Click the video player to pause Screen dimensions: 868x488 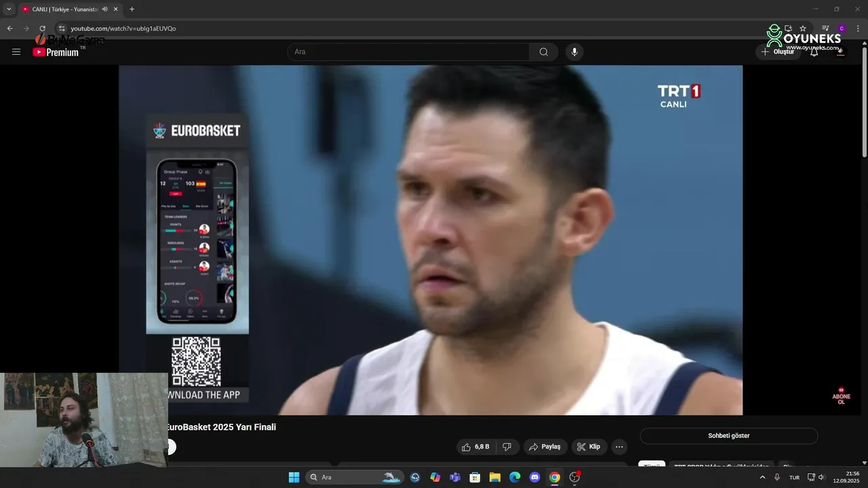click(431, 240)
